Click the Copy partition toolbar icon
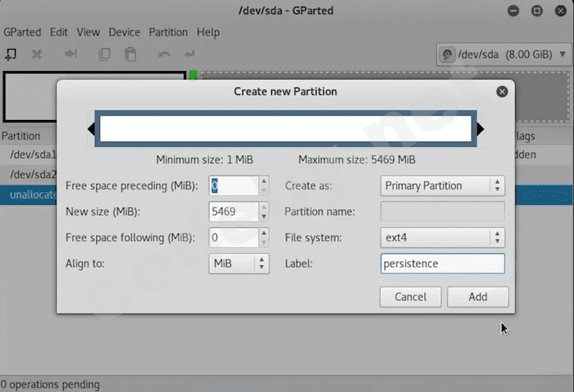This screenshot has width=574, height=392. pyautogui.click(x=105, y=54)
